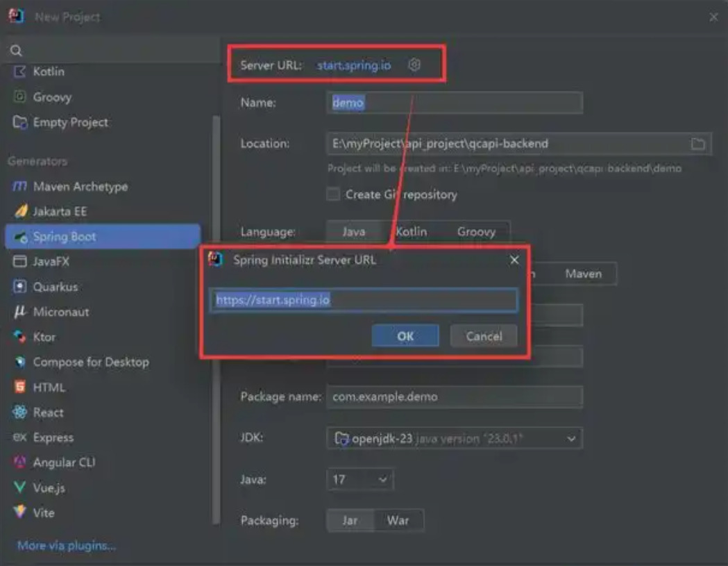
Task: Open Server URL settings gear
Action: 414,65
